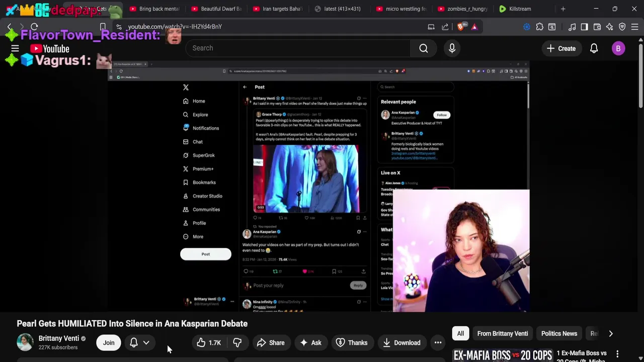This screenshot has width=644, height=362.
Task: Switch to zombies_r_hungry browser tab
Action: pyautogui.click(x=462, y=9)
